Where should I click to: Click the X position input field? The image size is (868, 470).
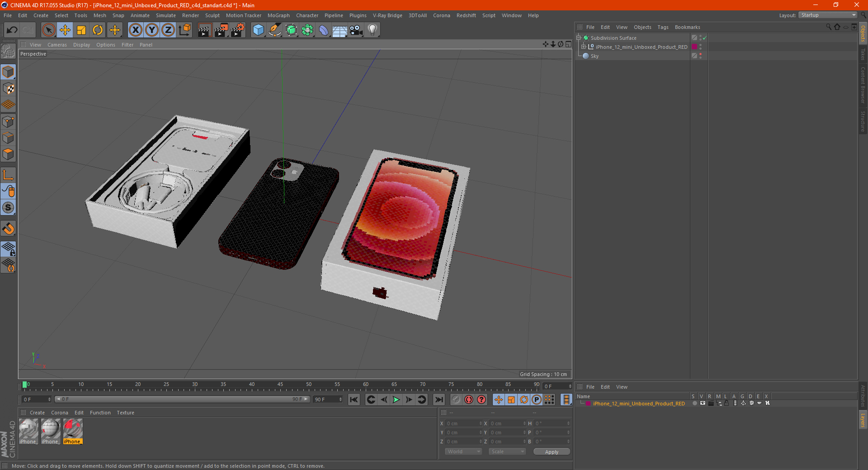pyautogui.click(x=464, y=423)
